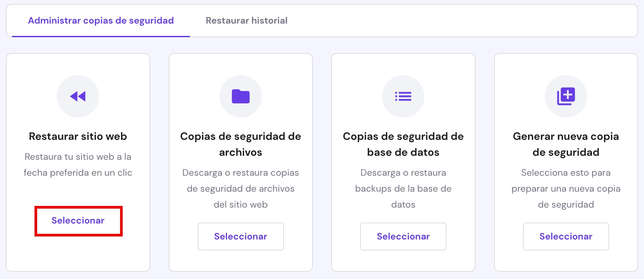Screen dimensions: 644x279
Task: Click the Copias de seguridad de archivos heading
Action: click(x=240, y=144)
